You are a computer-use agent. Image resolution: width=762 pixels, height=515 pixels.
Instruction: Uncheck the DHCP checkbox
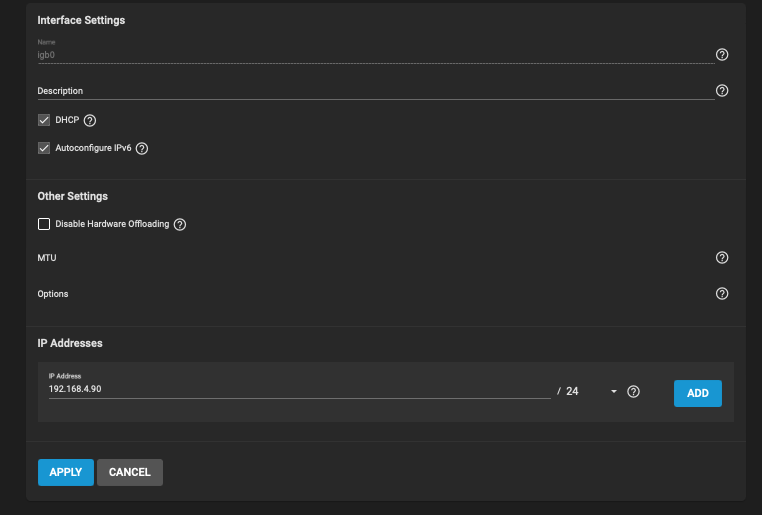tap(44, 120)
